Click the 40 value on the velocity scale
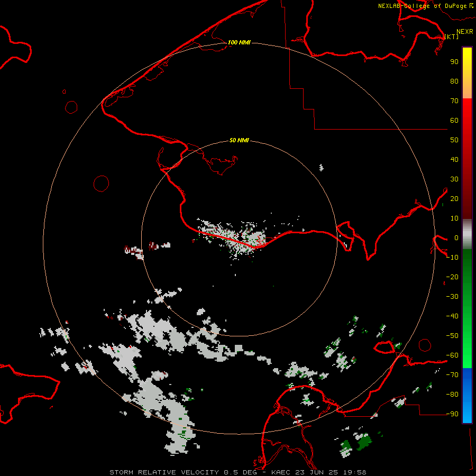 click(454, 159)
